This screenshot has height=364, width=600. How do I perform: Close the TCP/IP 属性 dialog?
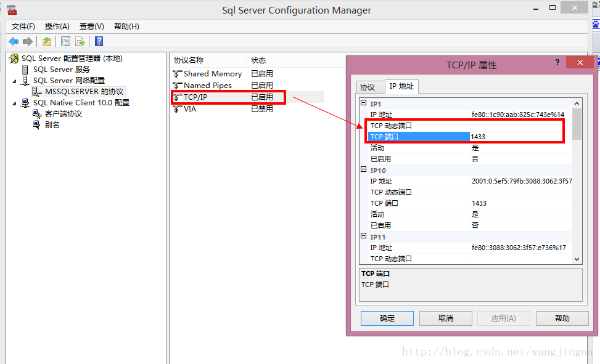click(x=580, y=62)
